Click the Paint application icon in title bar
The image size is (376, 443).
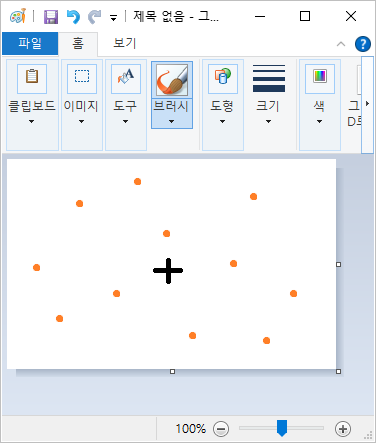tap(17, 16)
